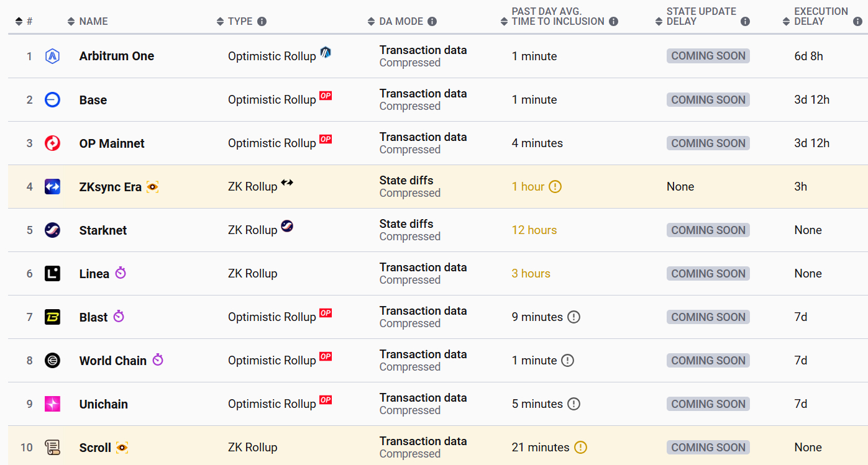Image resolution: width=868 pixels, height=465 pixels.
Task: Open the Unichain project link
Action: tap(104, 404)
